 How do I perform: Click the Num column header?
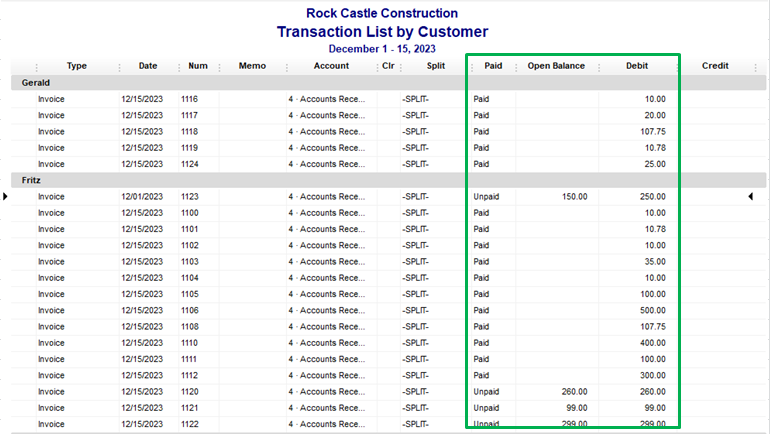198,66
